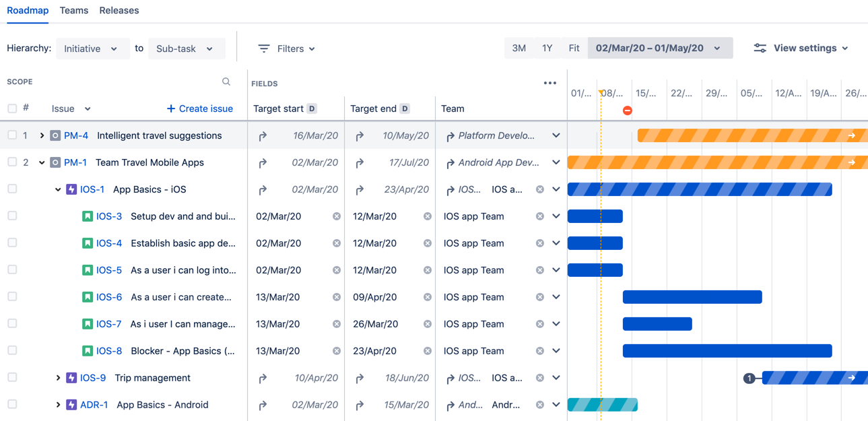Click the filter lines icon beside Filters
This screenshot has width=868, height=421.
coord(264,48)
